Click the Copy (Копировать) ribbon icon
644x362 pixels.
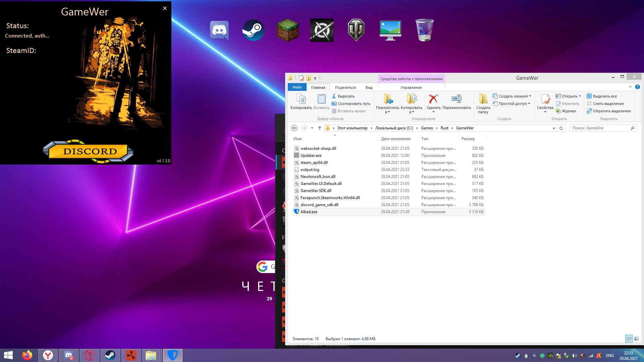point(301,102)
